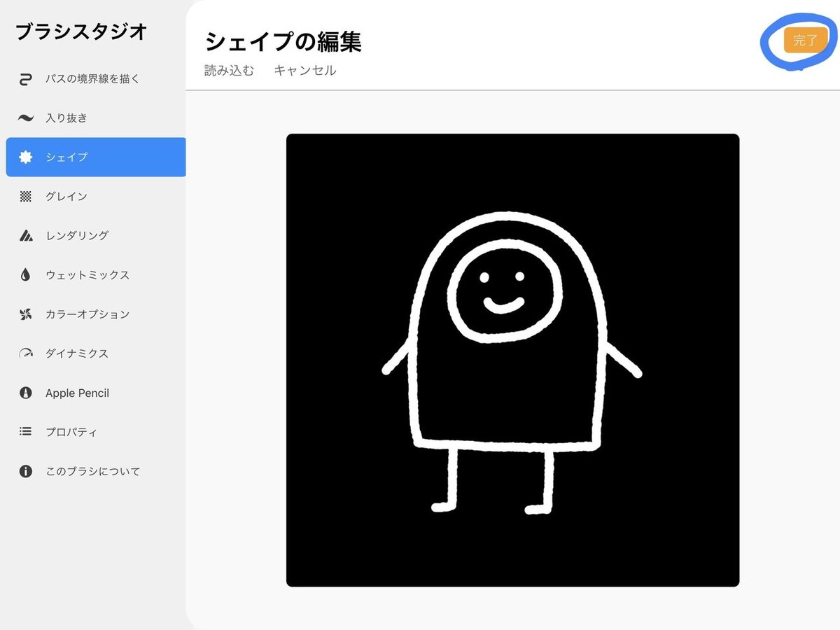Viewport: 840px width, 630px height.
Task: Open the グレイン (Grain) settings icon
Action: click(x=26, y=196)
